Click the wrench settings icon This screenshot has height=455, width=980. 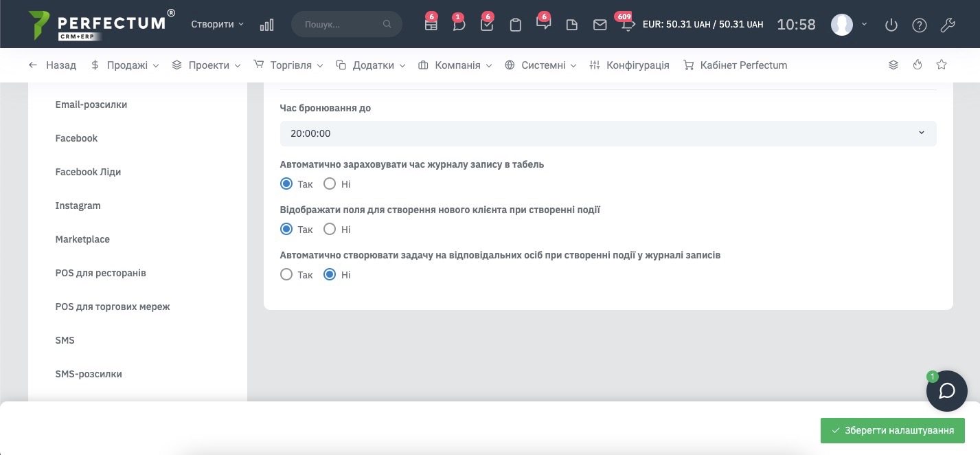click(947, 25)
